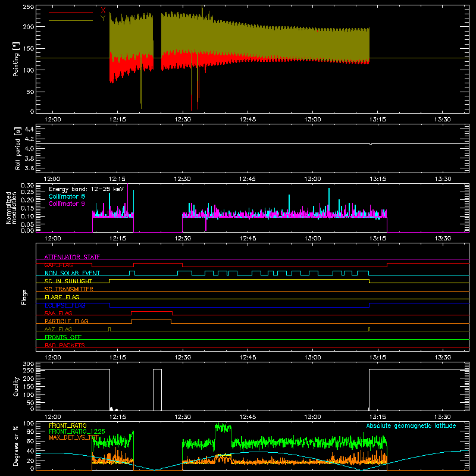Viewport: 476px width, 476px height.
Task: Click the 4.4 tick on Roll period axis
Action: pos(29,129)
